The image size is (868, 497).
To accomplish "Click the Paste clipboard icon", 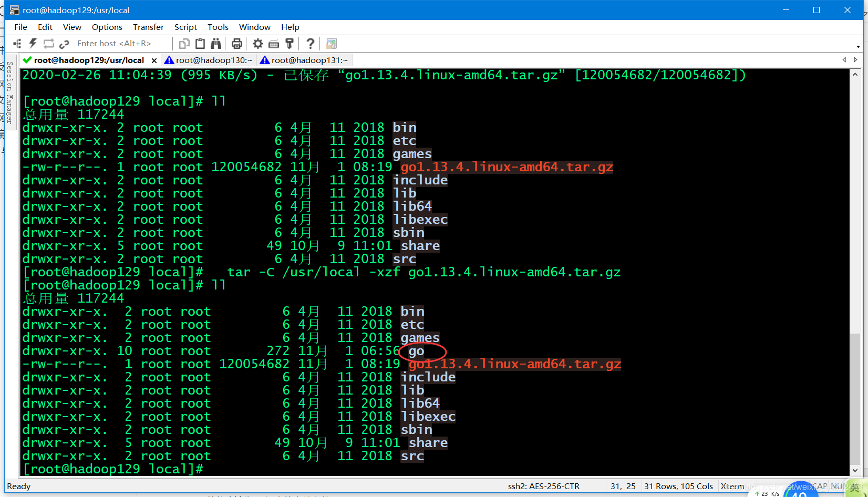I will [200, 44].
